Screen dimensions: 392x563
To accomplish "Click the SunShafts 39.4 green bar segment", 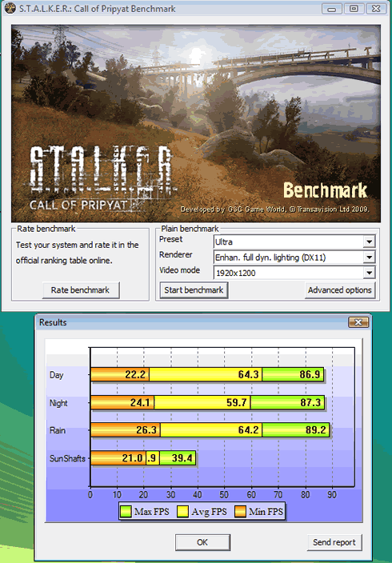I will click(x=178, y=457).
